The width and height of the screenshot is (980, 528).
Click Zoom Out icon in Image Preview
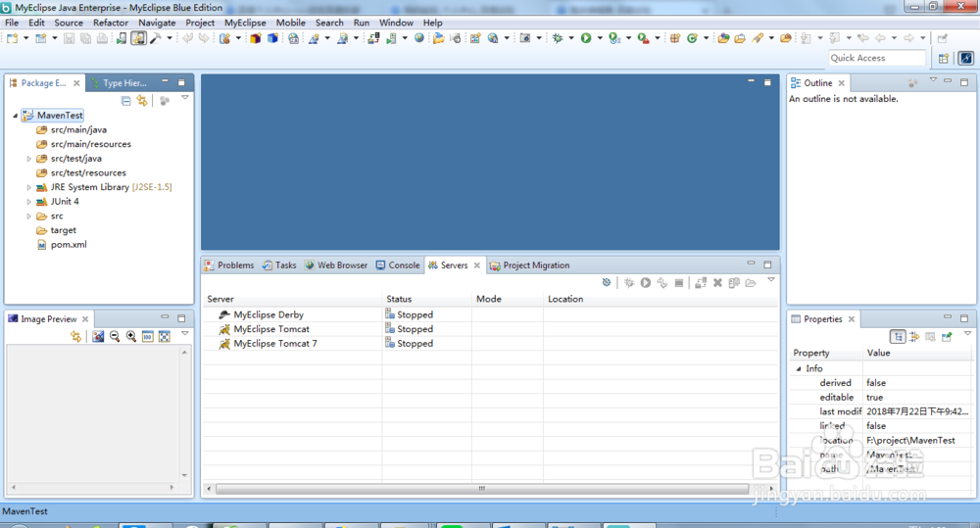click(x=115, y=337)
